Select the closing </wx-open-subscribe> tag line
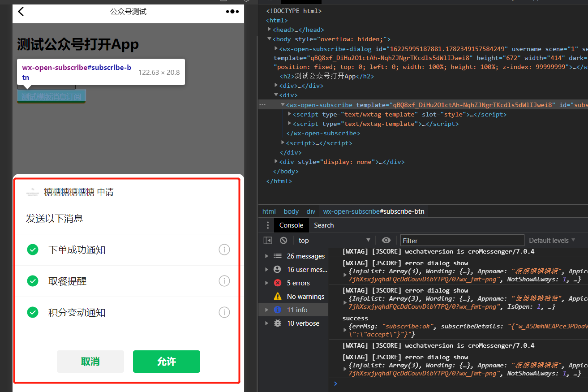This screenshot has height=392, width=588. [x=323, y=133]
